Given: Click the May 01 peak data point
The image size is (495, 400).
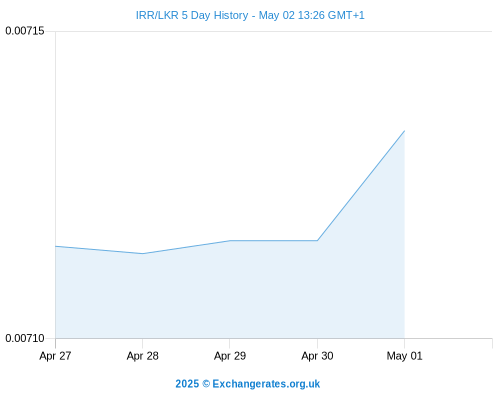Looking at the screenshot, I should tap(404, 131).
